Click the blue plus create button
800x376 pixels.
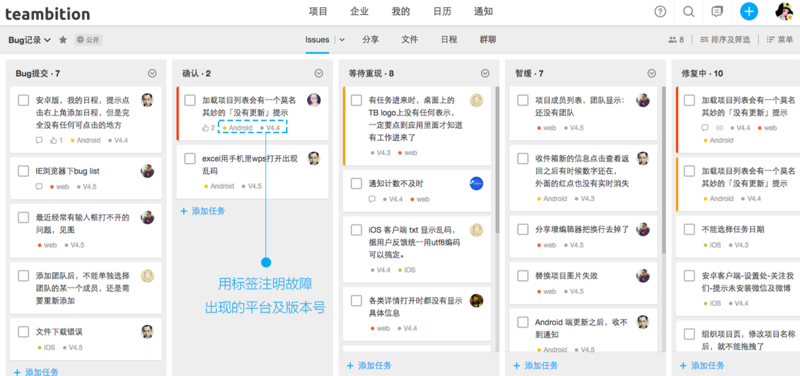click(x=749, y=11)
